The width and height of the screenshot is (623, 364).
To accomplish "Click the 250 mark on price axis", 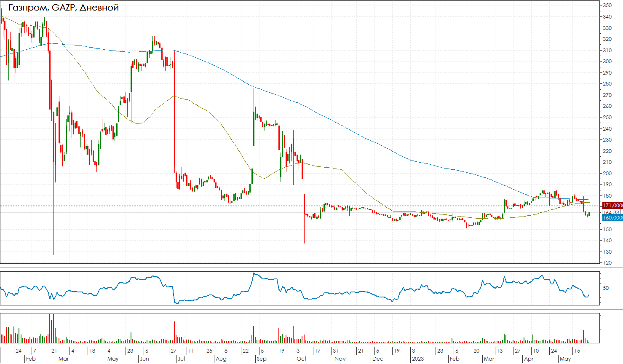I will pos(607,118).
